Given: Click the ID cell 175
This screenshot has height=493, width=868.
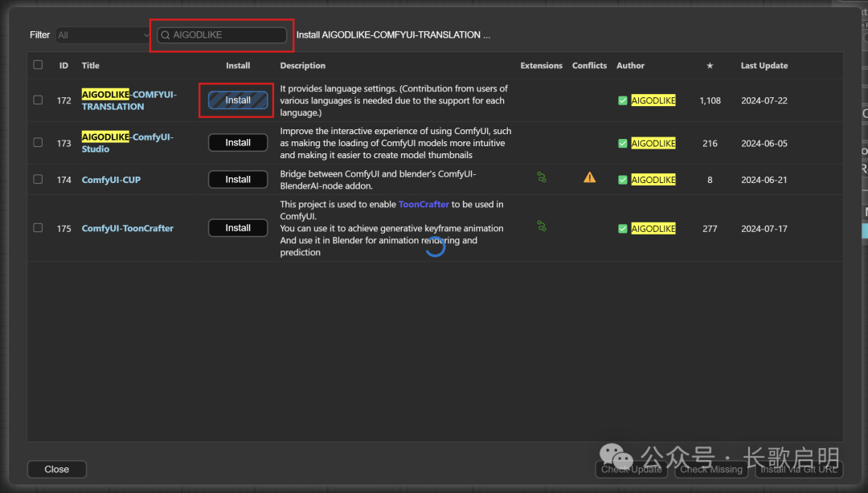Looking at the screenshot, I should pos(63,229).
